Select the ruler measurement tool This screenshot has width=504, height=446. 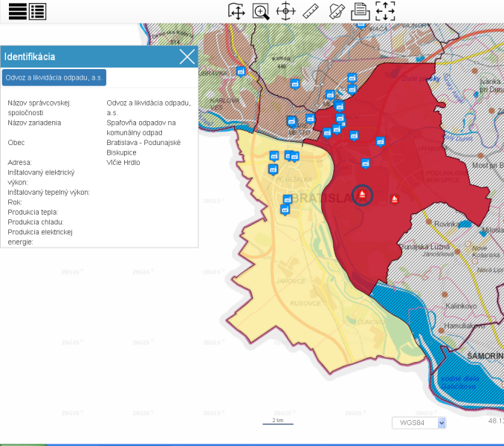coord(311,10)
